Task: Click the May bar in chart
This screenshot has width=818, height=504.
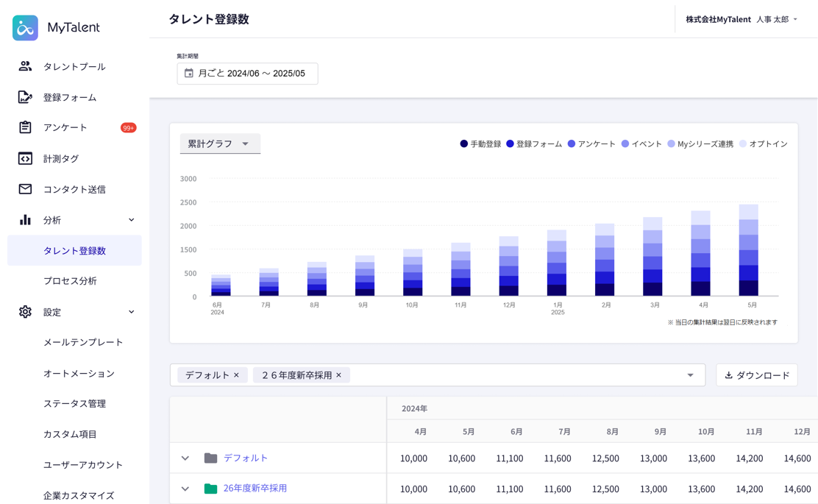Action: point(748,250)
